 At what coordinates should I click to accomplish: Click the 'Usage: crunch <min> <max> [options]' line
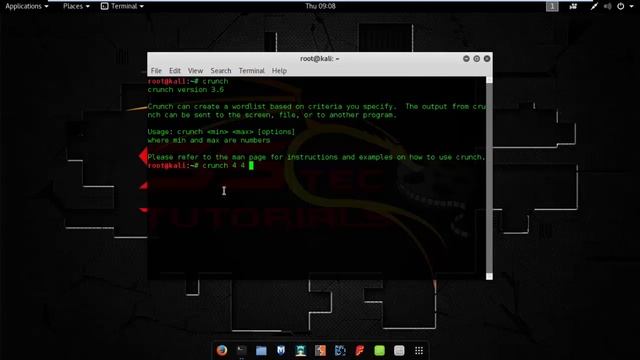pos(221,132)
